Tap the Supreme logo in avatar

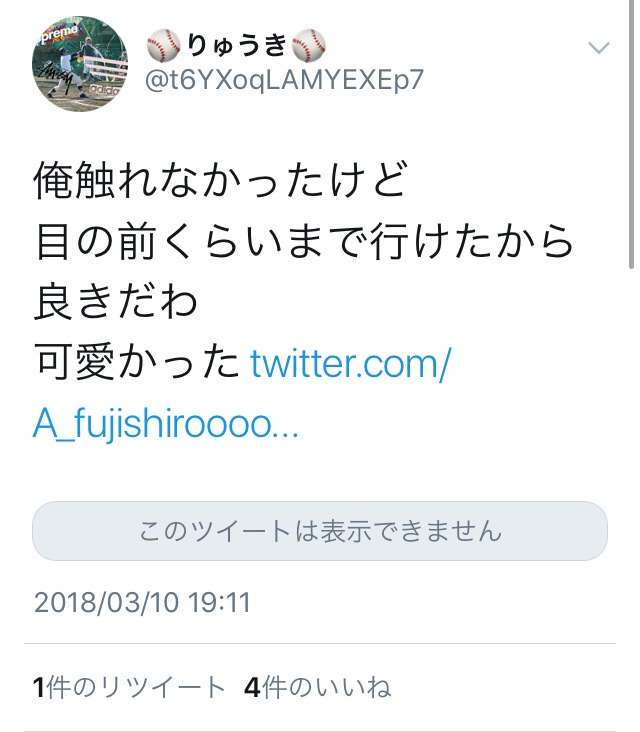pyautogui.click(x=58, y=34)
